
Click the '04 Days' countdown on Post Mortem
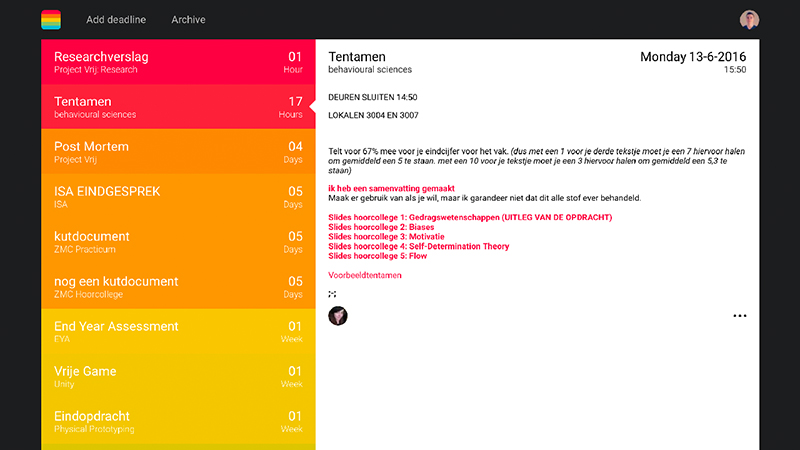point(293,152)
